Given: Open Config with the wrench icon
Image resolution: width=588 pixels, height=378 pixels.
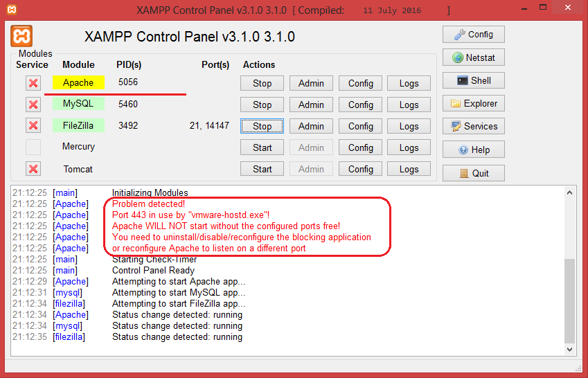Looking at the screenshot, I should pyautogui.click(x=474, y=35).
